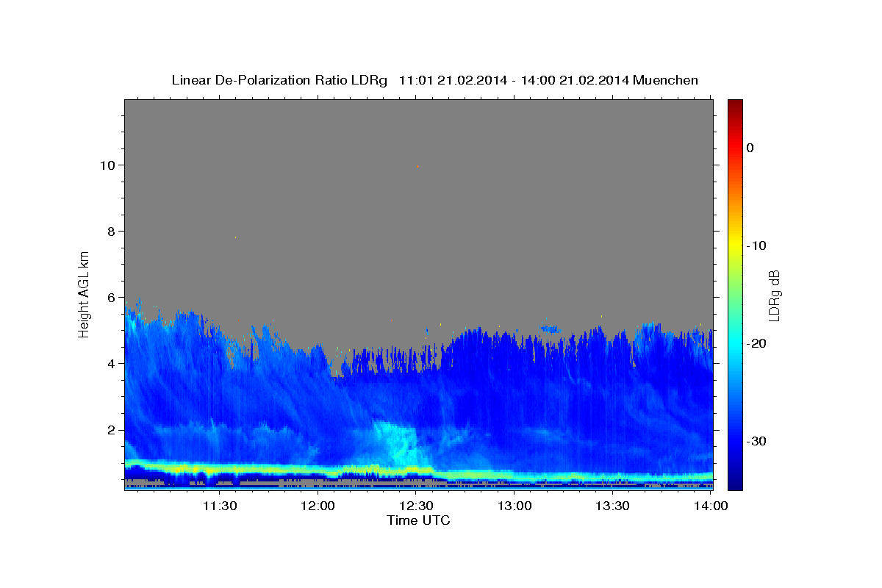Click the 14:00 time tick label

[x=711, y=506]
